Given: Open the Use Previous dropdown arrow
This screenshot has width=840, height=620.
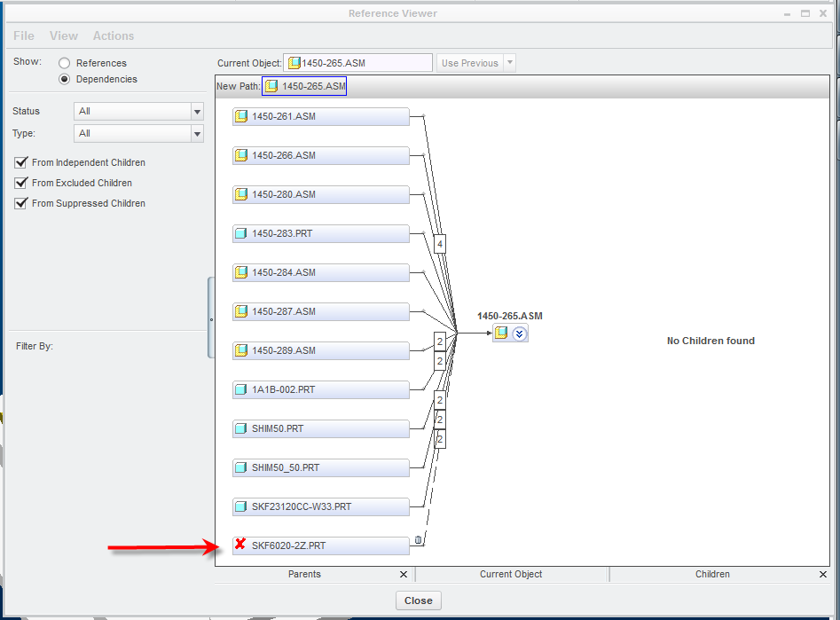Looking at the screenshot, I should (510, 63).
